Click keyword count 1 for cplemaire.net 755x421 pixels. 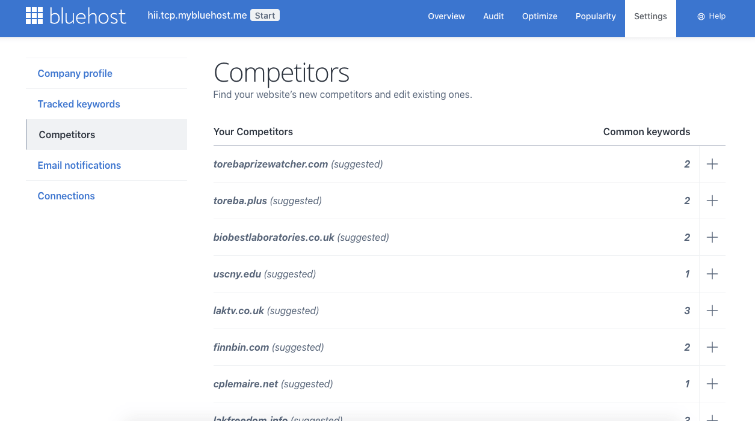[x=688, y=384]
